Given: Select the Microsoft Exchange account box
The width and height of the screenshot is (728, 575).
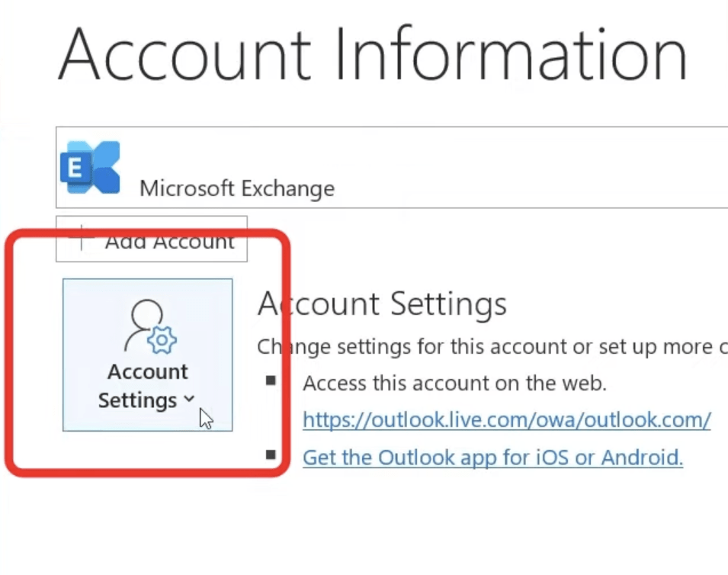Looking at the screenshot, I should tap(392, 167).
